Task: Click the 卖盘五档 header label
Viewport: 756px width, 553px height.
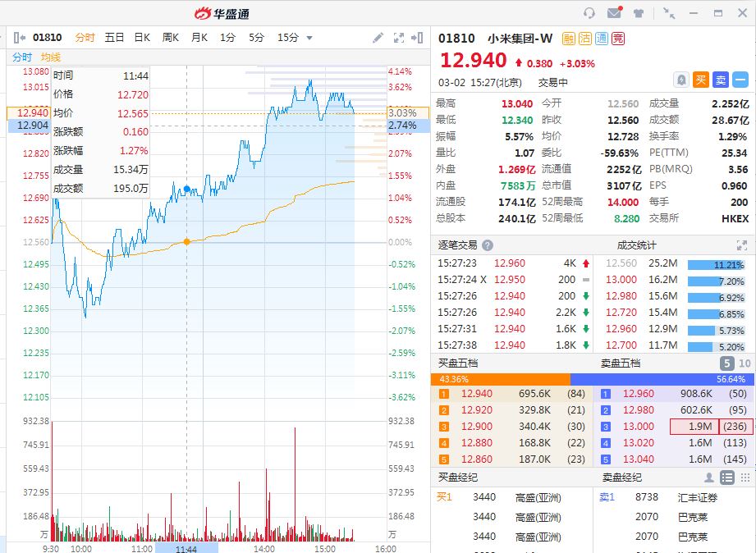Action: [x=620, y=363]
